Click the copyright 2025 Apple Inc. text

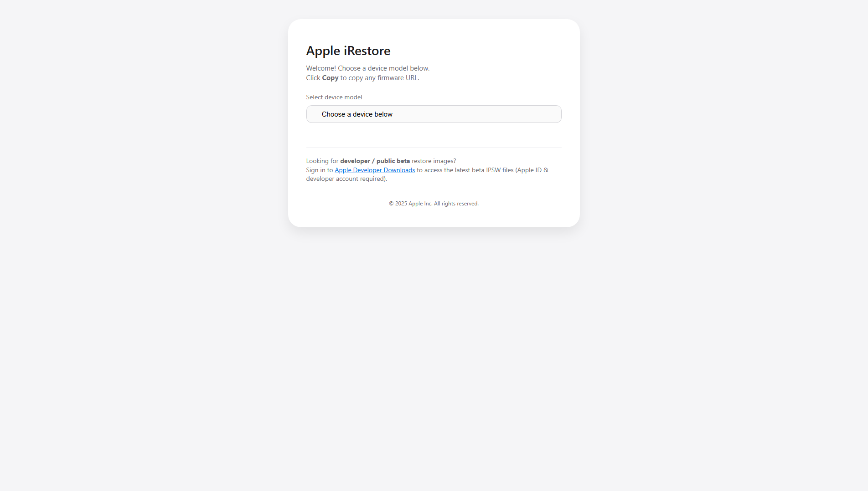coord(434,204)
